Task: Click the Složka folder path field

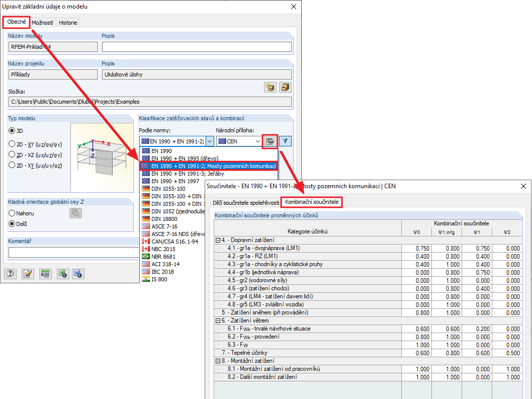Action: coord(150,102)
